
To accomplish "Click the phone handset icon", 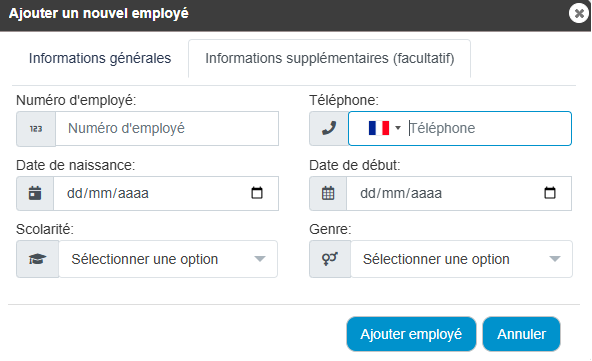I will click(329, 128).
